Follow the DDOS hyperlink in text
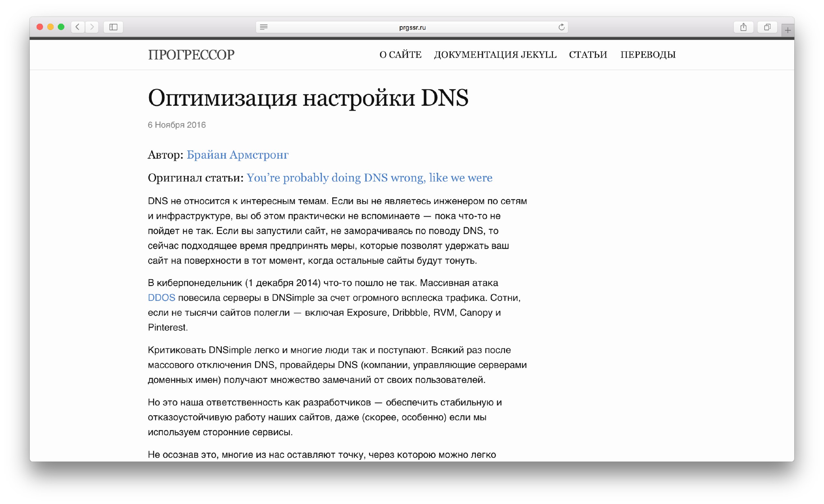The width and height of the screenshot is (824, 504). click(162, 298)
